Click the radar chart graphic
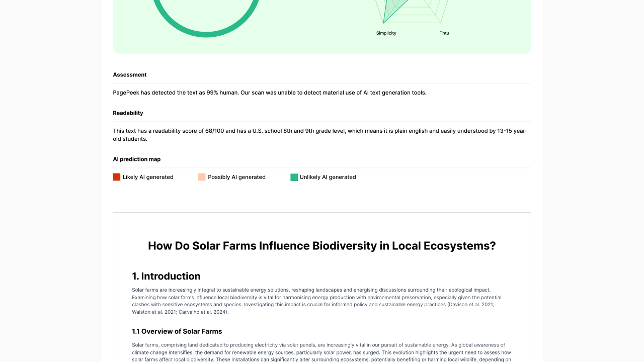The width and height of the screenshot is (644, 362). [412, 12]
